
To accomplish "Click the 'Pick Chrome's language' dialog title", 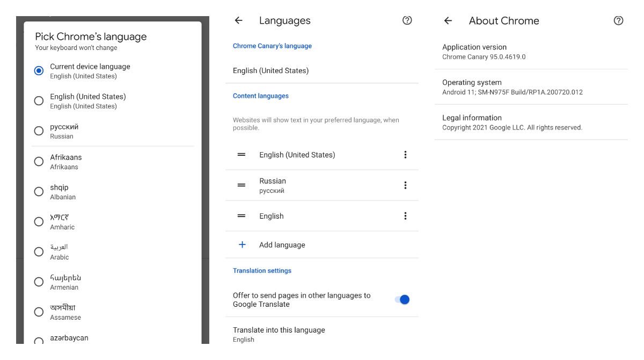I will tap(91, 37).
